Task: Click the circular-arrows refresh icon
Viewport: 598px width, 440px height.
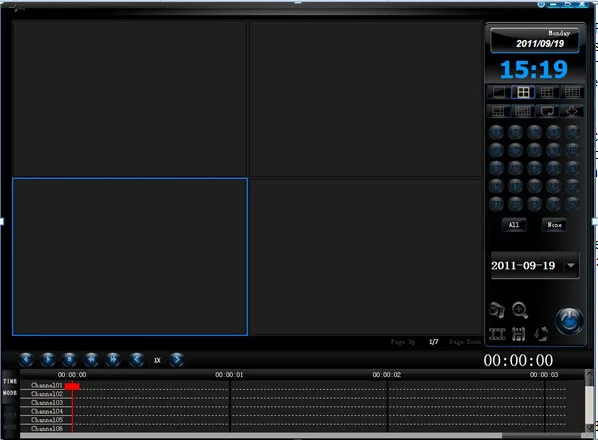Action: click(541, 334)
